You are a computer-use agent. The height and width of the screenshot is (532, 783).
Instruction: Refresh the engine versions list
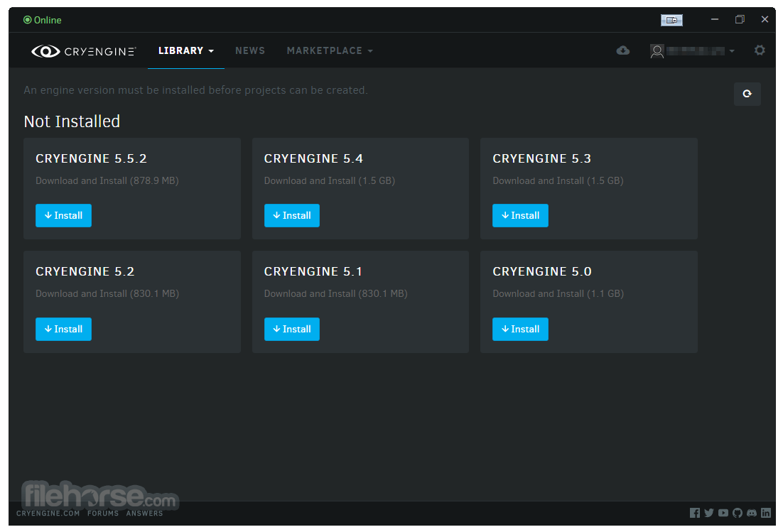click(x=747, y=94)
